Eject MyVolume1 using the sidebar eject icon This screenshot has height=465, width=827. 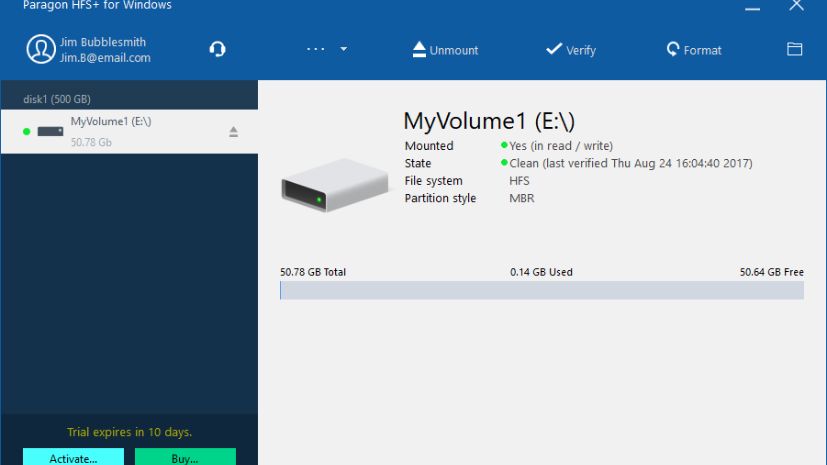[x=233, y=131]
